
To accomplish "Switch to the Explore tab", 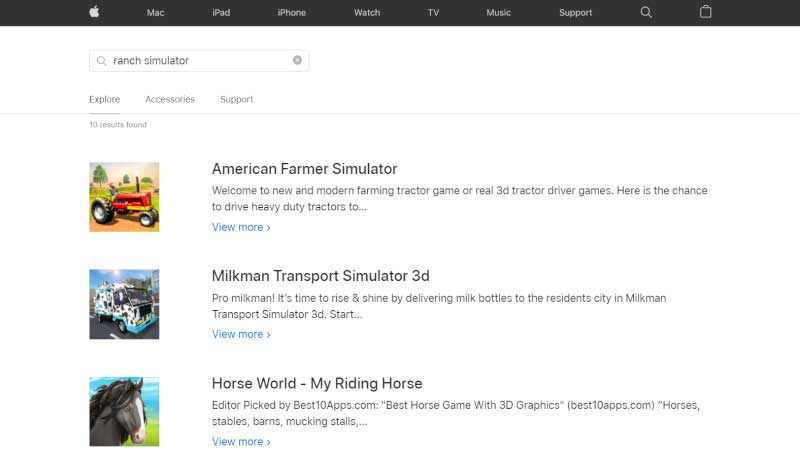I will pyautogui.click(x=105, y=99).
